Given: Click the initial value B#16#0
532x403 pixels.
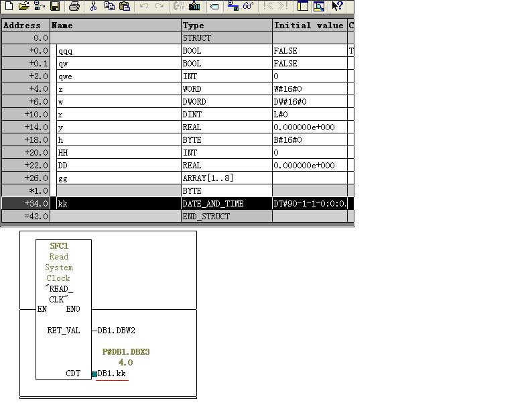Looking at the screenshot, I should (x=310, y=140).
